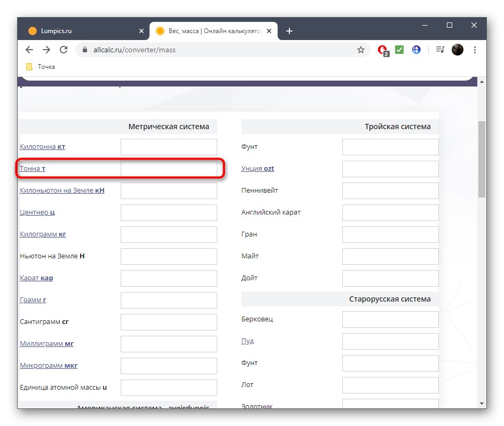Focus the Миллиграмм input field
This screenshot has height=426, width=504.
(x=169, y=344)
